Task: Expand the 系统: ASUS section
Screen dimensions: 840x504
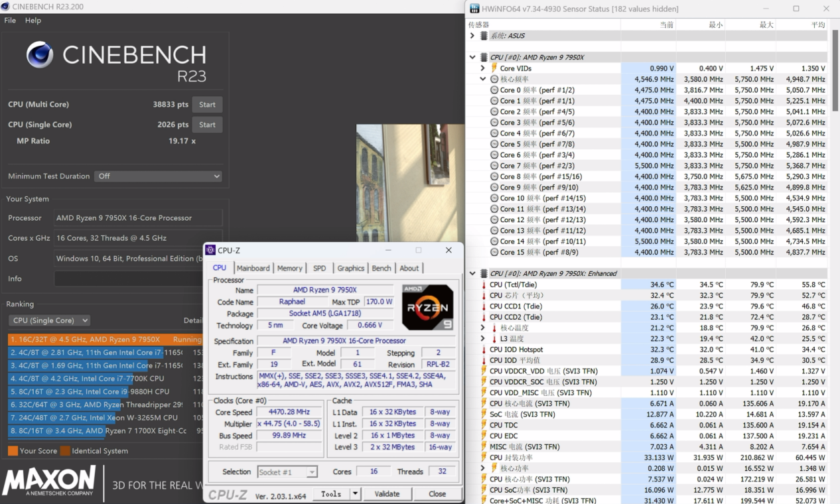Action: pos(472,36)
